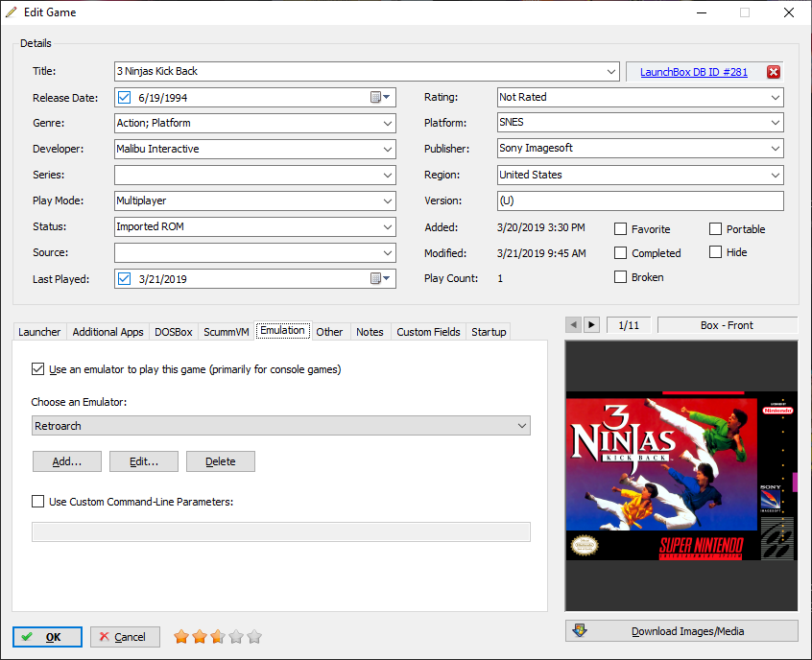Image resolution: width=812 pixels, height=660 pixels.
Task: Open the Play Mode dropdown
Action: 388,200
